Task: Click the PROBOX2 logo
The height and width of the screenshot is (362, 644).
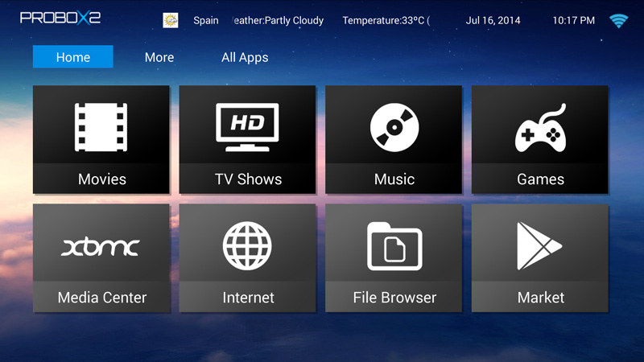Action: [60, 18]
